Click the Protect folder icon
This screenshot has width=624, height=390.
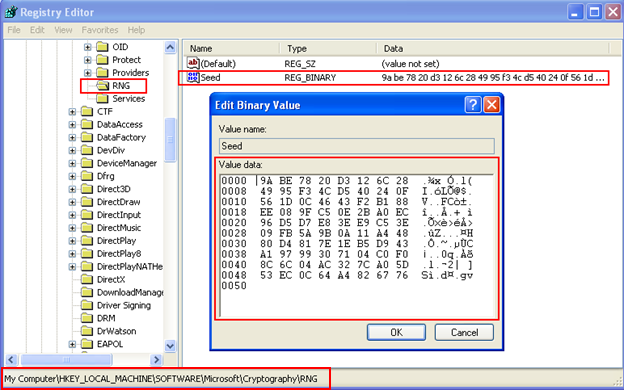pyautogui.click(x=102, y=60)
